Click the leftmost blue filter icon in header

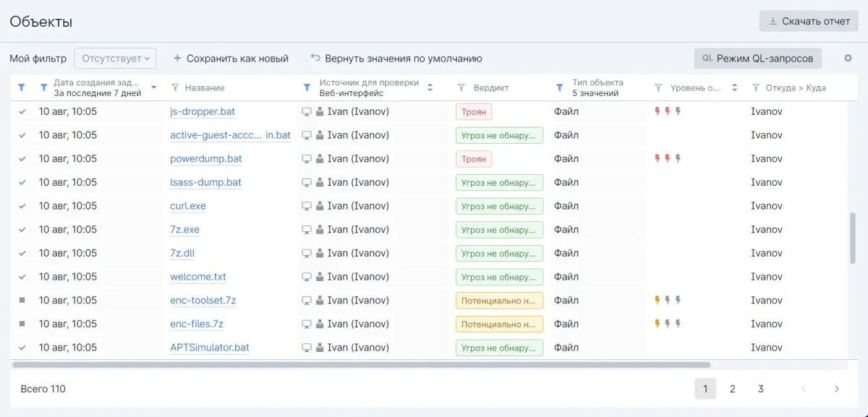coord(21,87)
